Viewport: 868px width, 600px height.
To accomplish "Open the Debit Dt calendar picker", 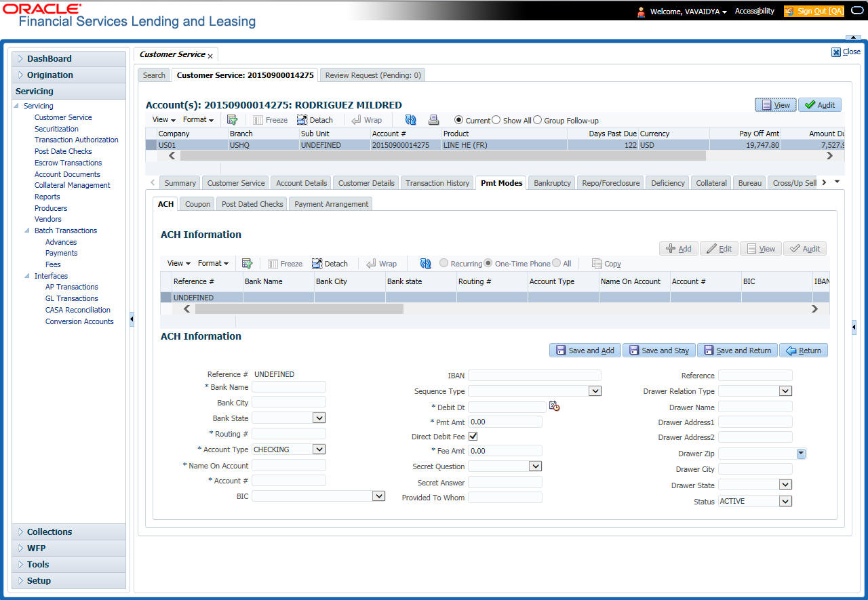I will click(555, 407).
